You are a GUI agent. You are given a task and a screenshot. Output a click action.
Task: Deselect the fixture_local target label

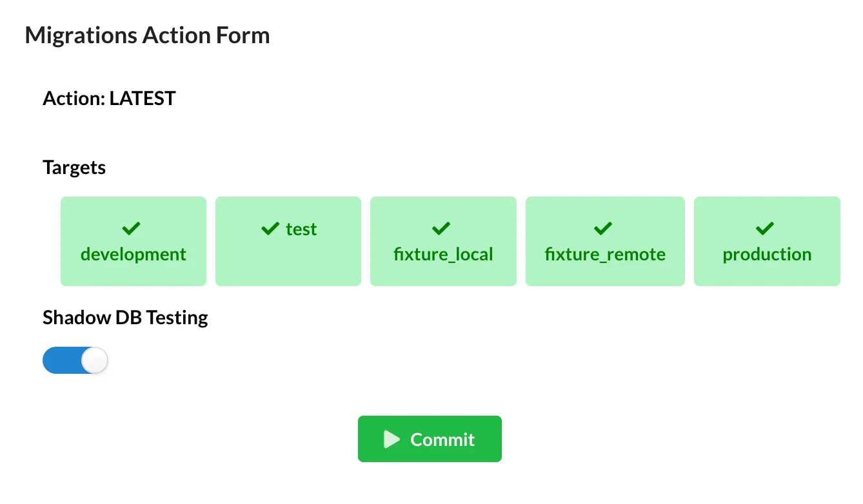(443, 255)
